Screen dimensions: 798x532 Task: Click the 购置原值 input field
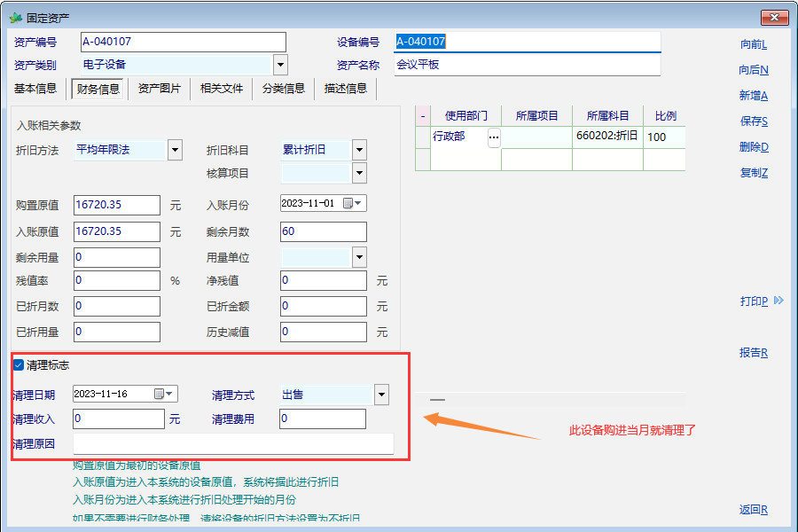pos(117,205)
